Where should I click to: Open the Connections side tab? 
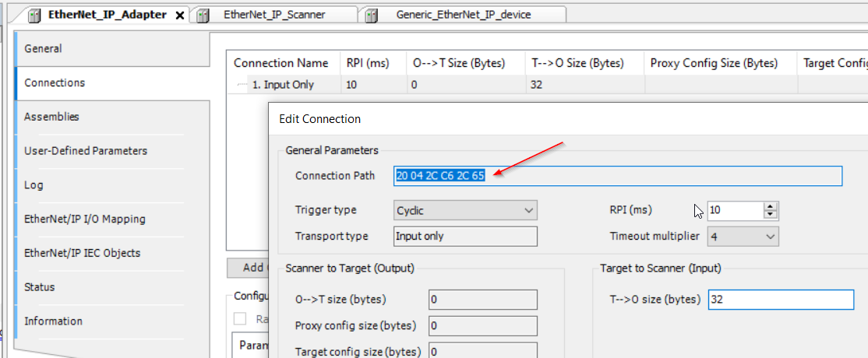(112, 83)
